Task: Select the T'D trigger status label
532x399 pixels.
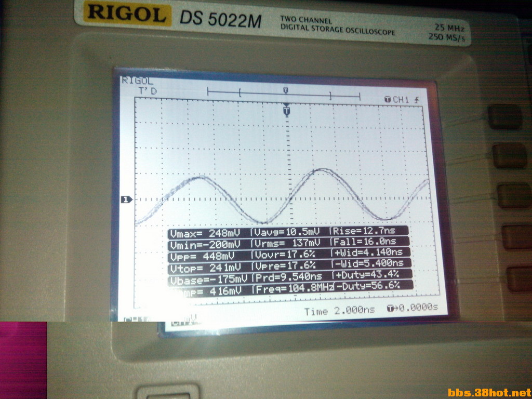Action: tap(148, 91)
